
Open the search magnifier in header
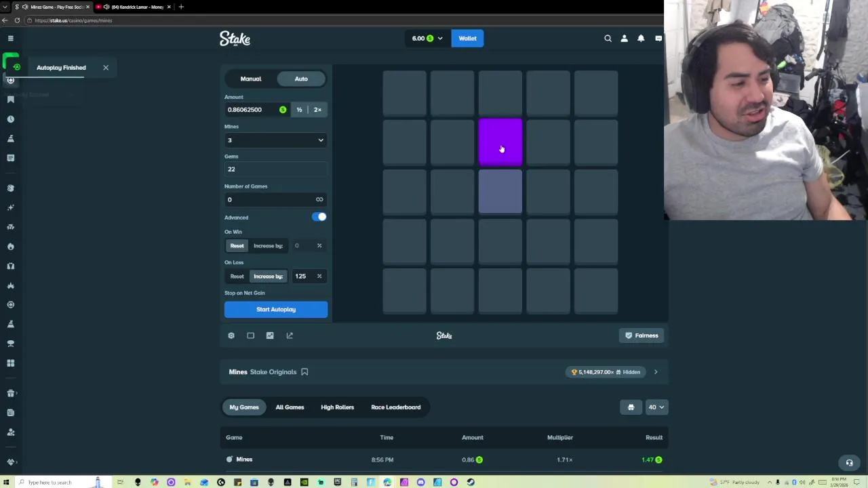coord(608,39)
